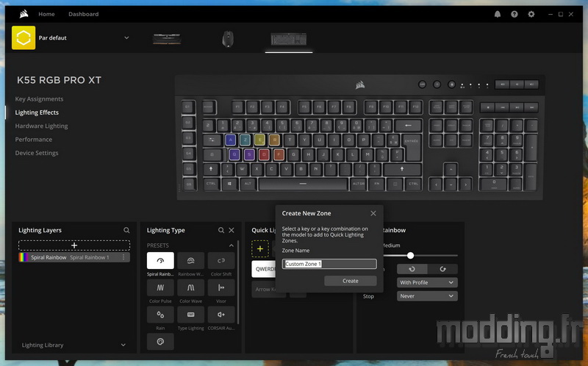Screen dimensions: 588x366
Task: Click the red D key on keyboard
Action: click(264, 154)
